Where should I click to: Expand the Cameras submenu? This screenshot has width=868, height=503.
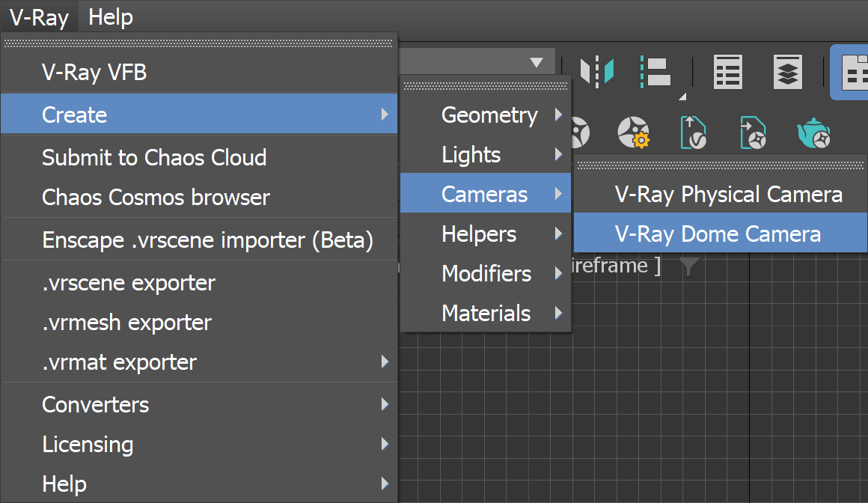[486, 193]
